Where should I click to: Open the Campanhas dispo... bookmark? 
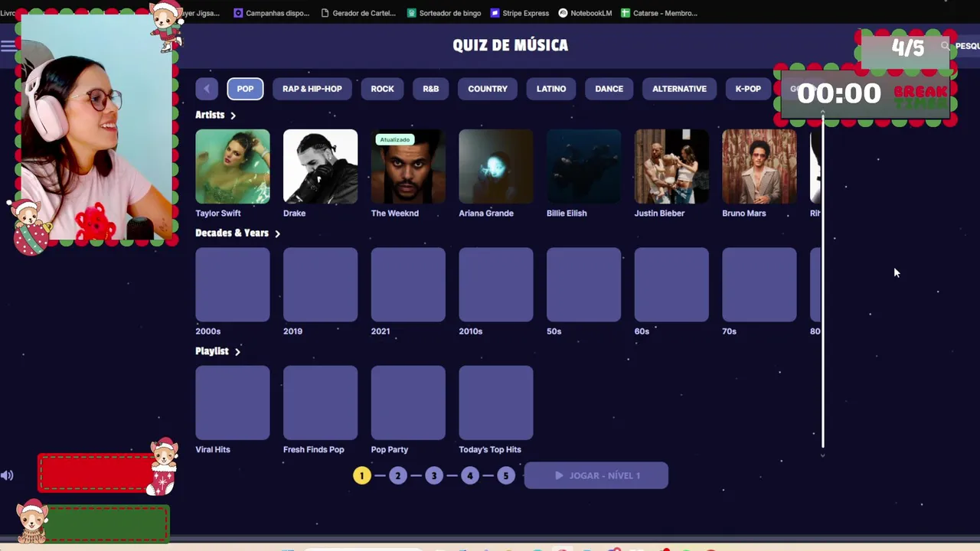271,13
